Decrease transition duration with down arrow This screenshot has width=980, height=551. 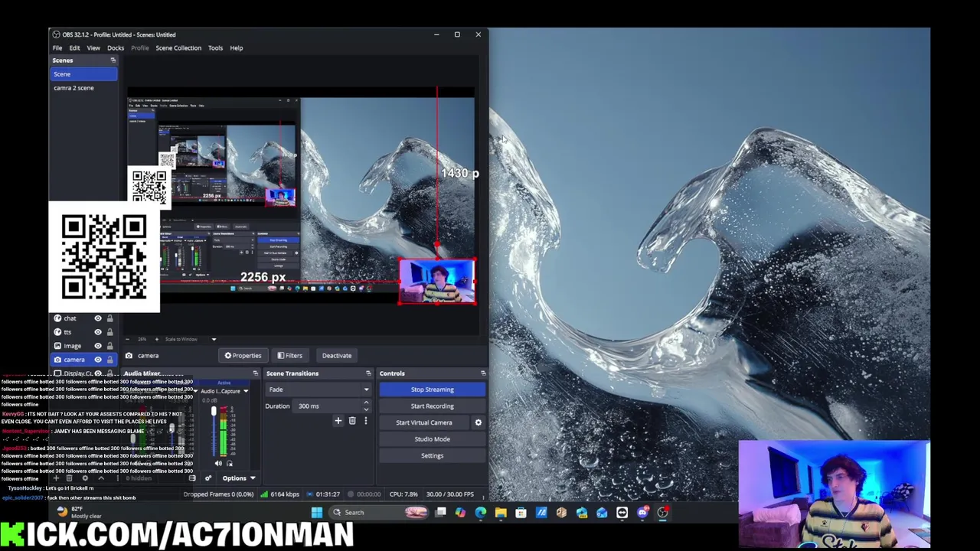click(366, 409)
